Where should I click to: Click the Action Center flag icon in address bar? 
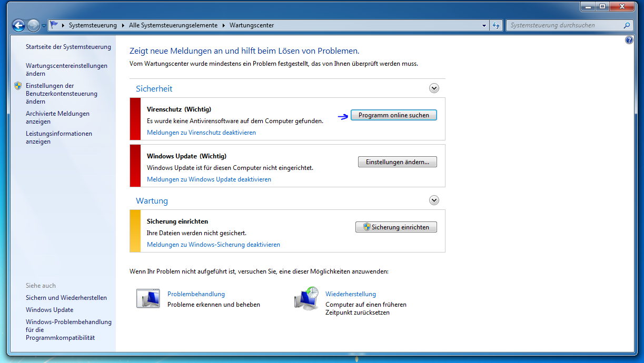[x=54, y=25]
